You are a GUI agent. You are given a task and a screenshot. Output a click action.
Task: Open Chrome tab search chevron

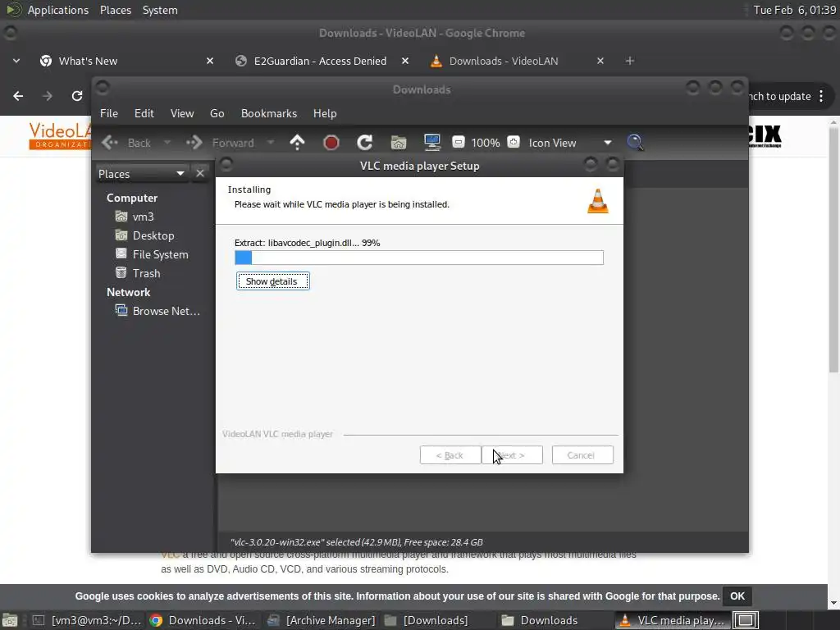[16, 61]
